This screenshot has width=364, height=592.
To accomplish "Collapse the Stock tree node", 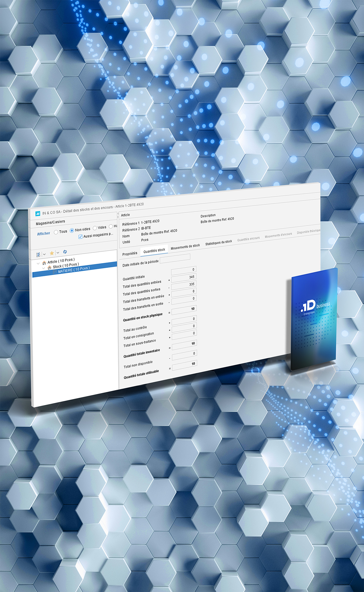I will pos(44,268).
